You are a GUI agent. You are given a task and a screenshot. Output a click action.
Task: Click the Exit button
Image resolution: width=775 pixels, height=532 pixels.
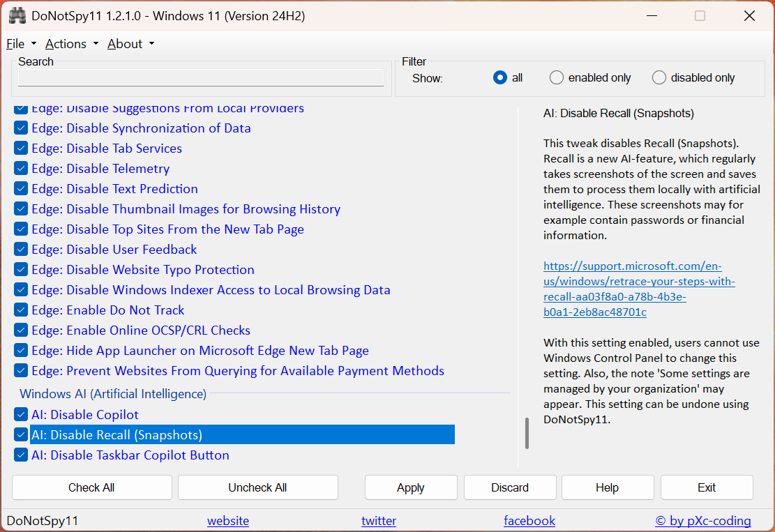707,487
